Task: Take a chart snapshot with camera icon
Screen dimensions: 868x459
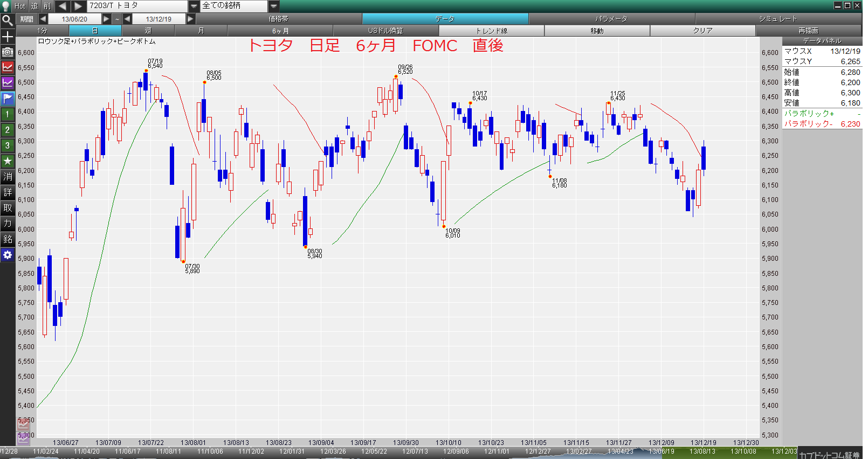Action: (8, 52)
